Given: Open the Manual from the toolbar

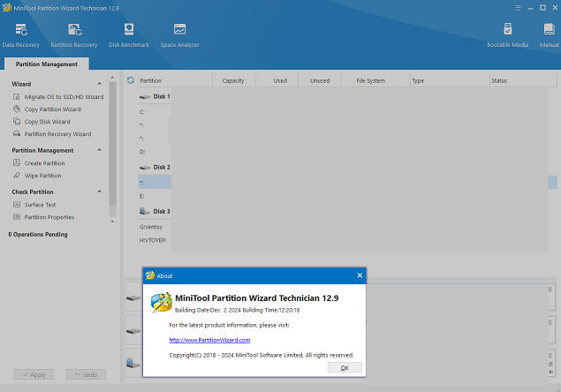Looking at the screenshot, I should (549, 34).
